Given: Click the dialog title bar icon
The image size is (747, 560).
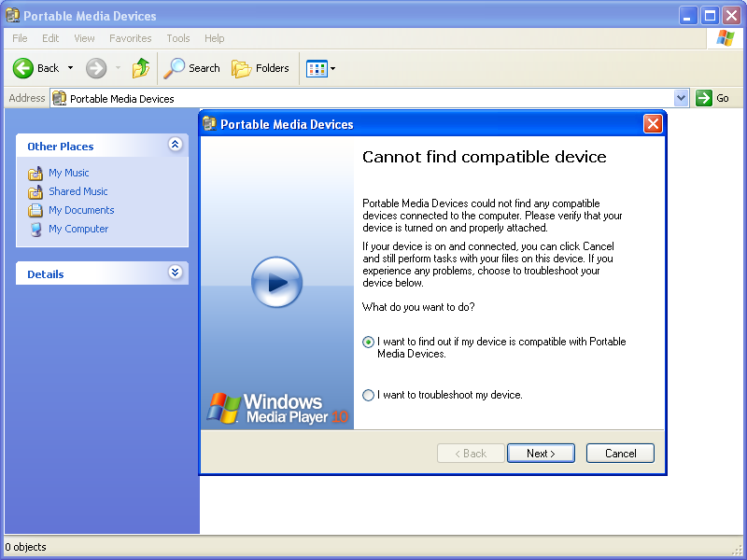Looking at the screenshot, I should click(209, 124).
